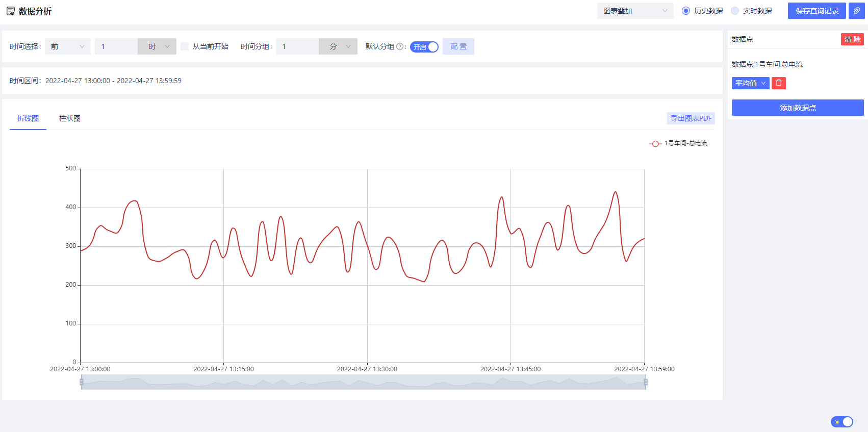
Task: Click the 时间区间 date range text
Action: [x=113, y=81]
